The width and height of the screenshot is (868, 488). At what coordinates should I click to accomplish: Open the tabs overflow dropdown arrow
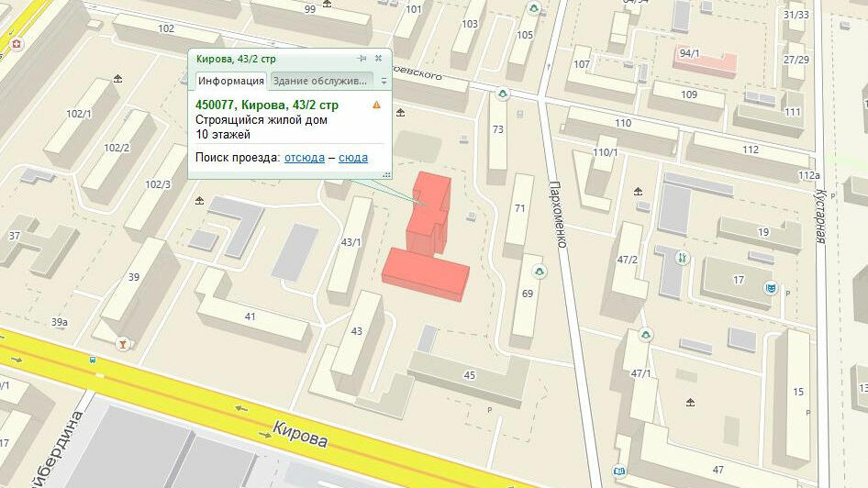coord(384,81)
